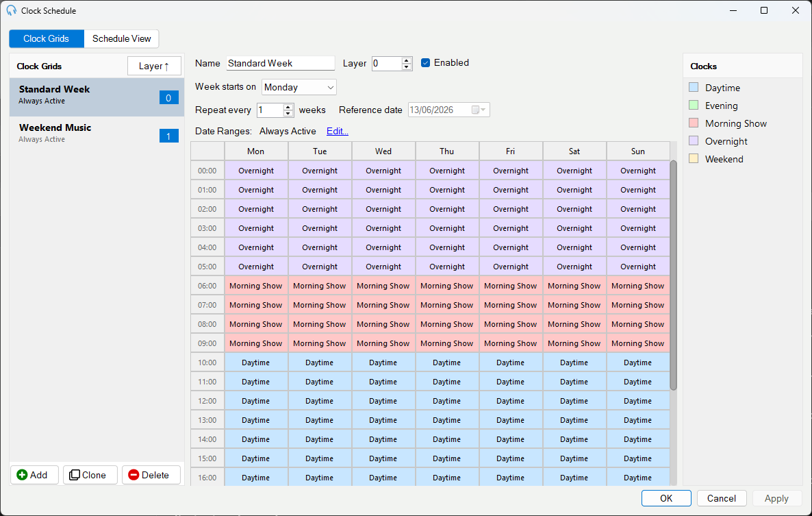Sort grids with the Layer button
Image resolution: width=812 pixels, height=516 pixels.
click(154, 66)
